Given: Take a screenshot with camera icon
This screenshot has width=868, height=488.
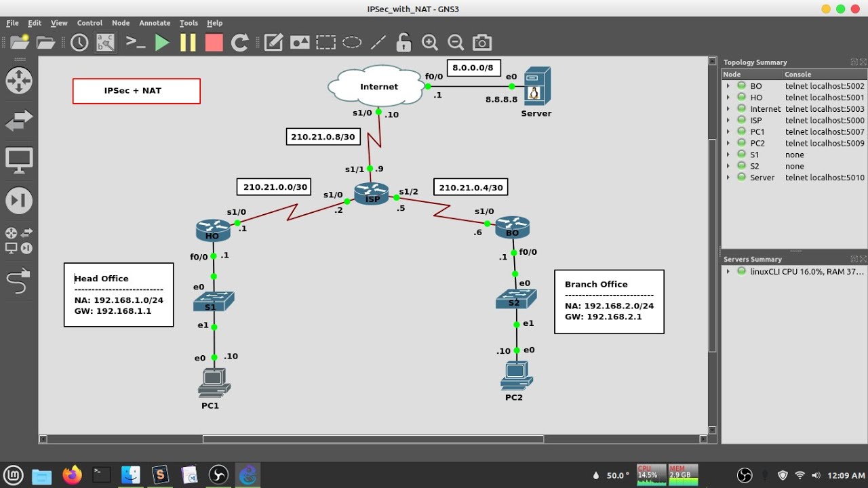Looking at the screenshot, I should 482,43.
